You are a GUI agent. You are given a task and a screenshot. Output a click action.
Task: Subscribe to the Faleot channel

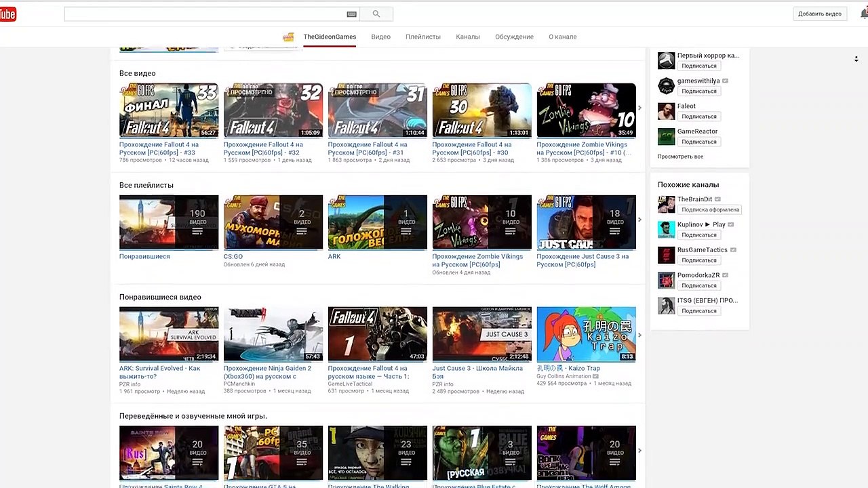pyautogui.click(x=698, y=117)
